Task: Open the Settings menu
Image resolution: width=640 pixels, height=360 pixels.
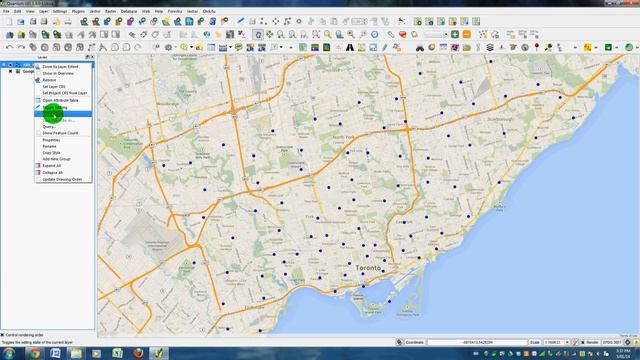Action: (60, 11)
